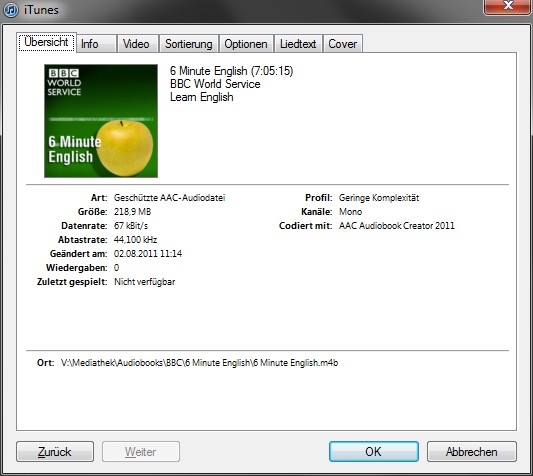Click the Kanäle value 'Mono'
The image size is (533, 476).
pos(350,211)
